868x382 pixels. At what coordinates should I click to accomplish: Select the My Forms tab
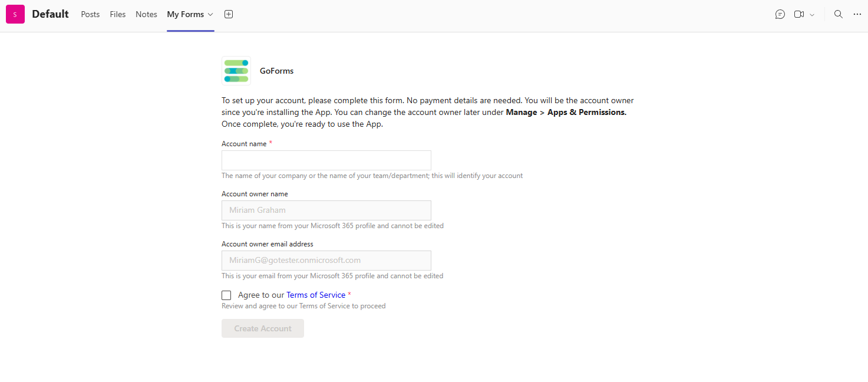[186, 14]
